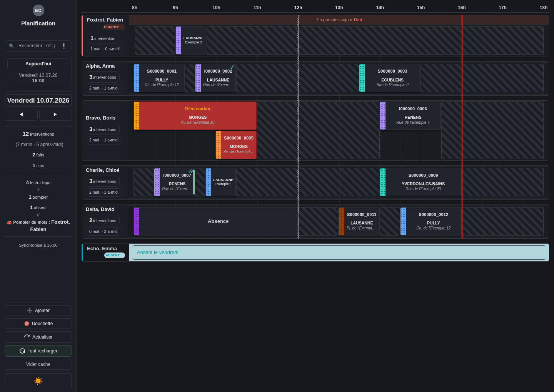
Task: Add an intervention with Ajouter
Action: pyautogui.click(x=38, y=311)
